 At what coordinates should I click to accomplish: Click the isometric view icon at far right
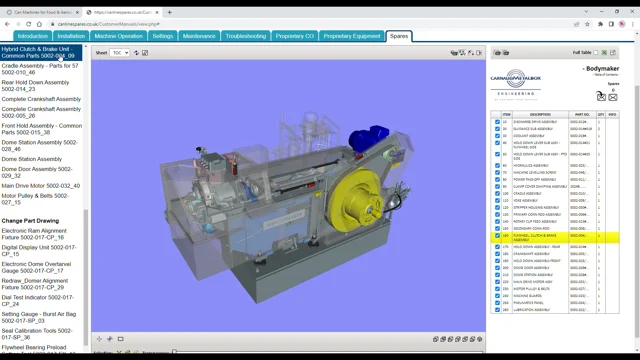pyautogui.click(x=480, y=339)
